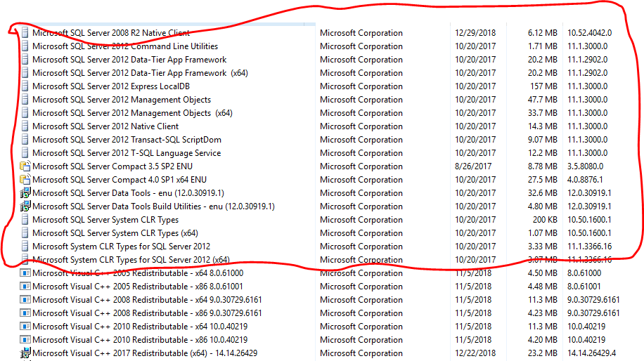Select Microsoft SQL Server 2012 Native Client entry
This screenshot has width=644, height=361.
pyautogui.click(x=105, y=126)
